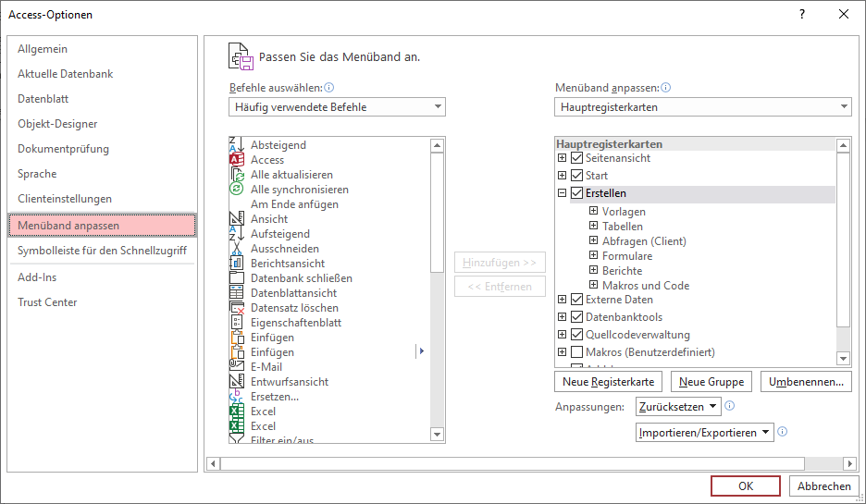Select the E-Mail envelope icon
The image size is (866, 504).
click(x=236, y=366)
